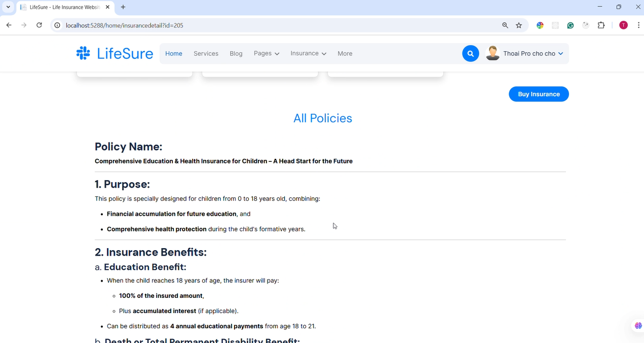Reload the current page
The image size is (644, 343).
39,25
